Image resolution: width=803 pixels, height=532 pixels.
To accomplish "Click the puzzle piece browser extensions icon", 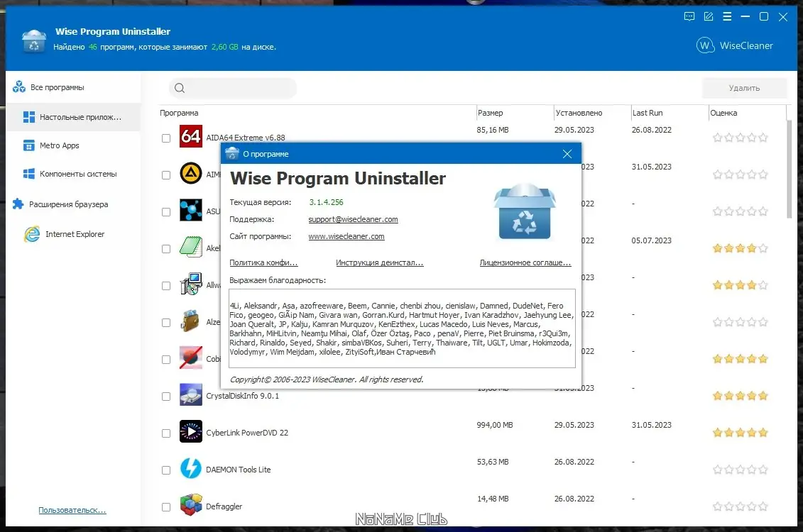I will pos(18,204).
